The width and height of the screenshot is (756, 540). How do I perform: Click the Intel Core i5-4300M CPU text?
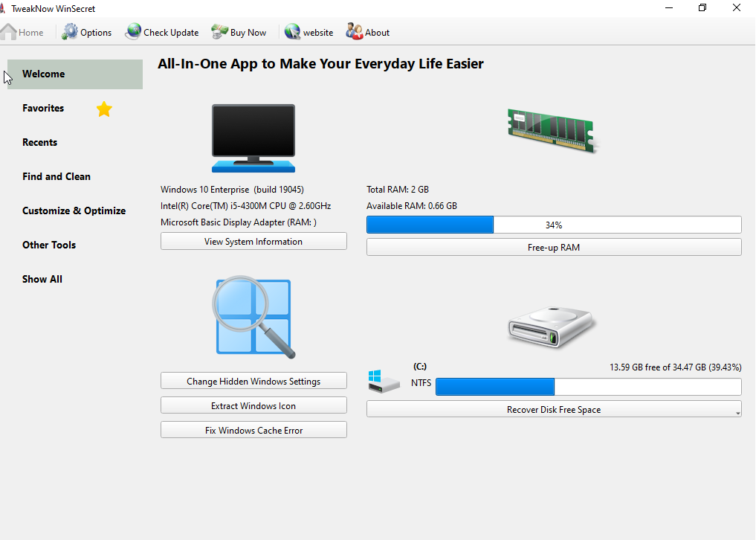click(x=245, y=206)
